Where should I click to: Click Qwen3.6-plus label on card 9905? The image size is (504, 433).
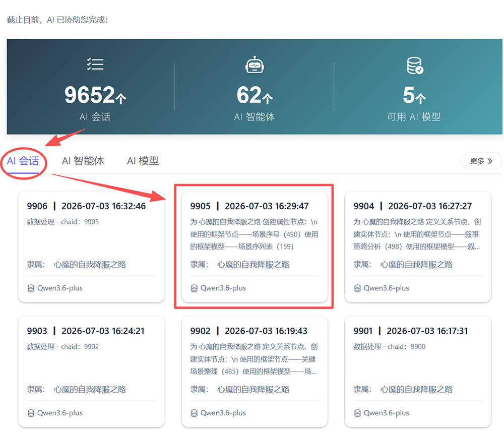point(223,288)
